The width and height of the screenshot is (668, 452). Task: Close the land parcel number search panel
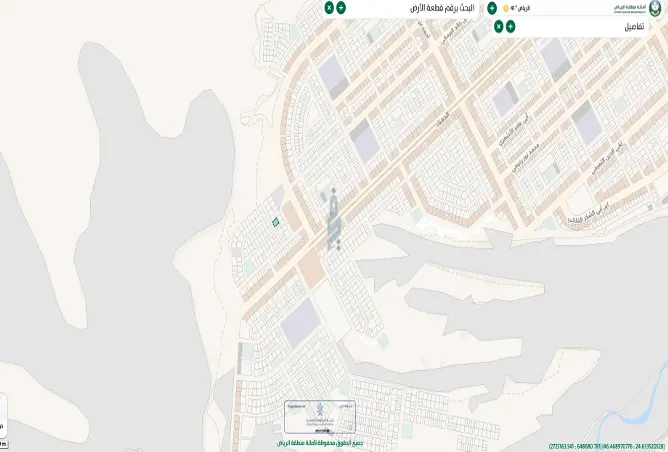click(329, 8)
